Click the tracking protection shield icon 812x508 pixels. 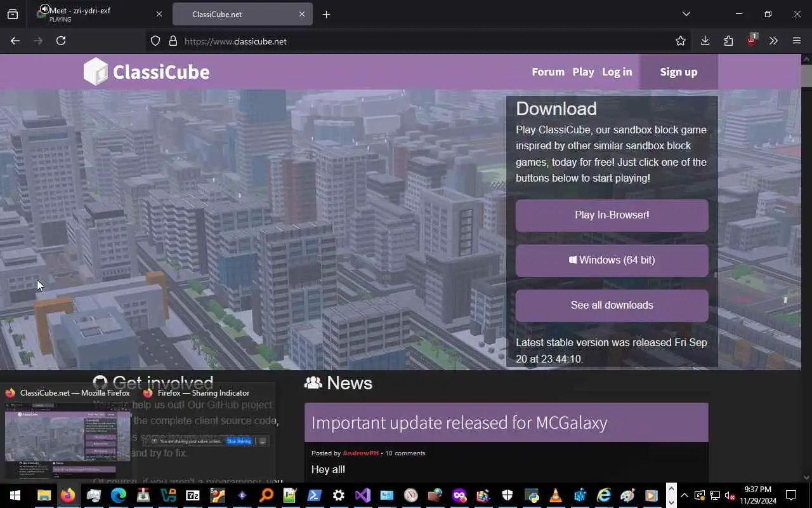click(x=155, y=41)
